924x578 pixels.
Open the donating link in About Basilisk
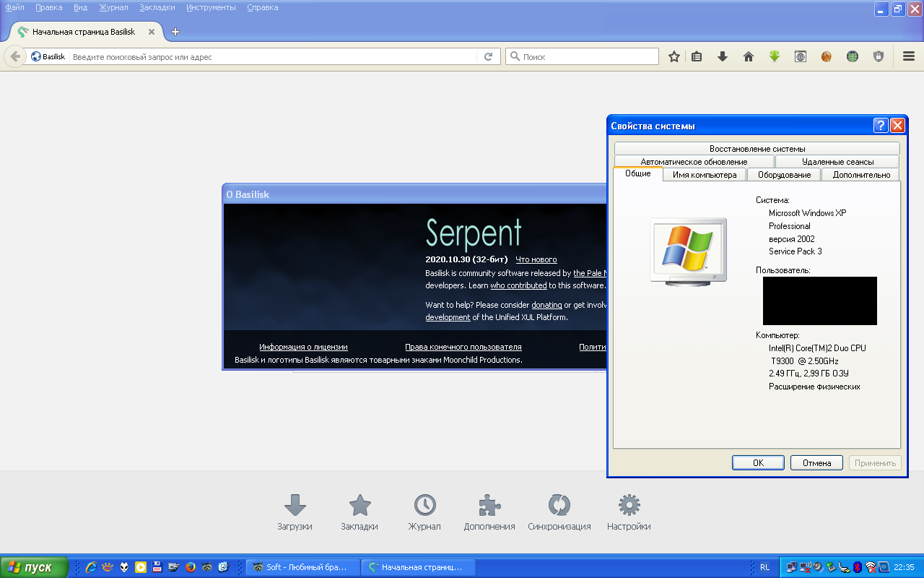click(546, 305)
